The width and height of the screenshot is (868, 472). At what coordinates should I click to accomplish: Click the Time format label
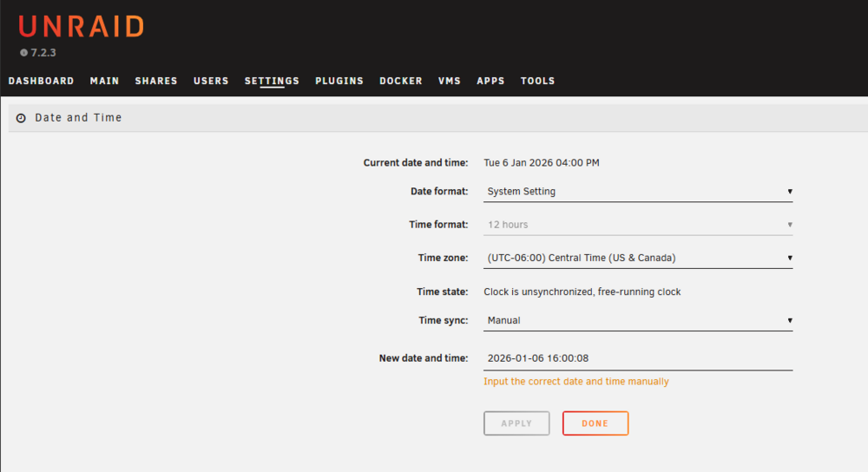click(438, 225)
